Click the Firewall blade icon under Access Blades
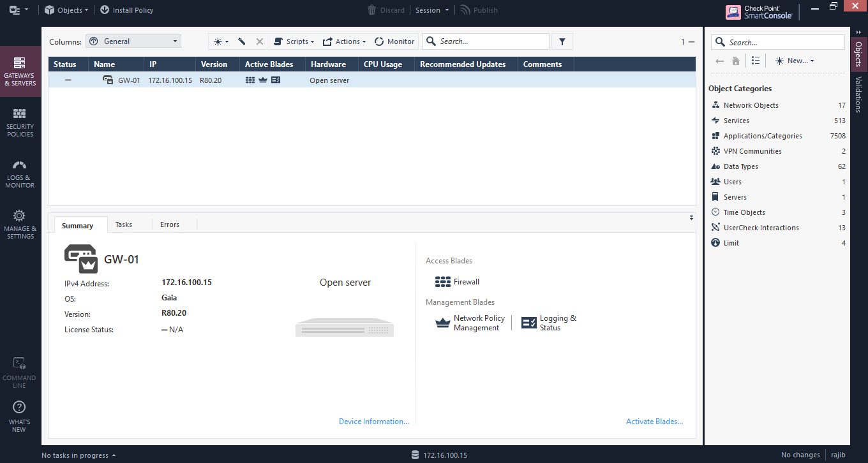The height and width of the screenshot is (463, 868). pyautogui.click(x=442, y=281)
